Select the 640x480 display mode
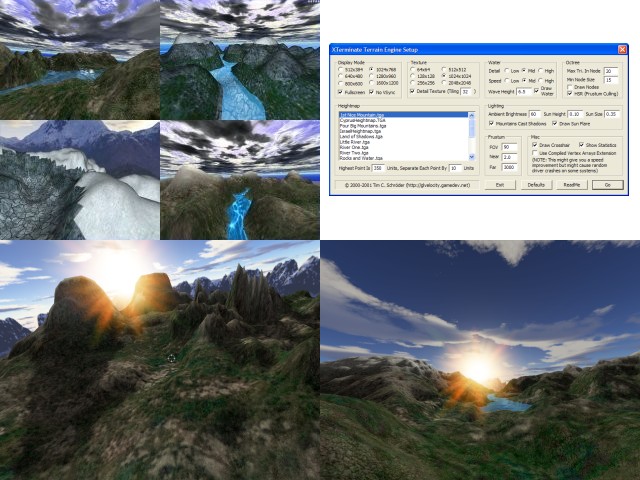The image size is (640, 480). [x=341, y=76]
